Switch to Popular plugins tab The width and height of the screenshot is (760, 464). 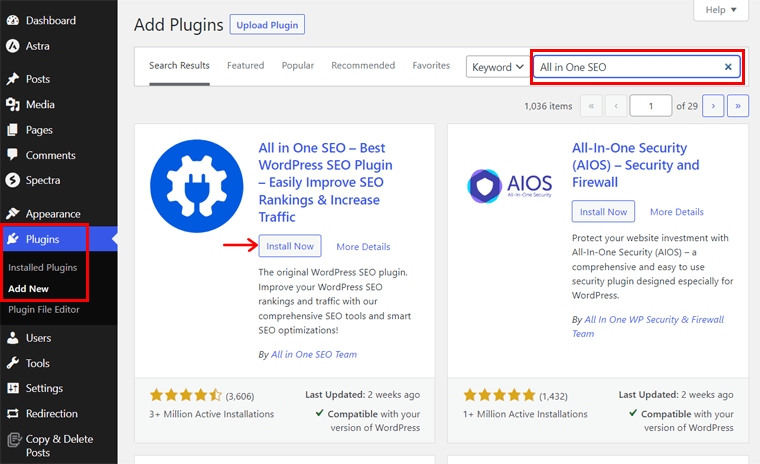[x=298, y=65]
